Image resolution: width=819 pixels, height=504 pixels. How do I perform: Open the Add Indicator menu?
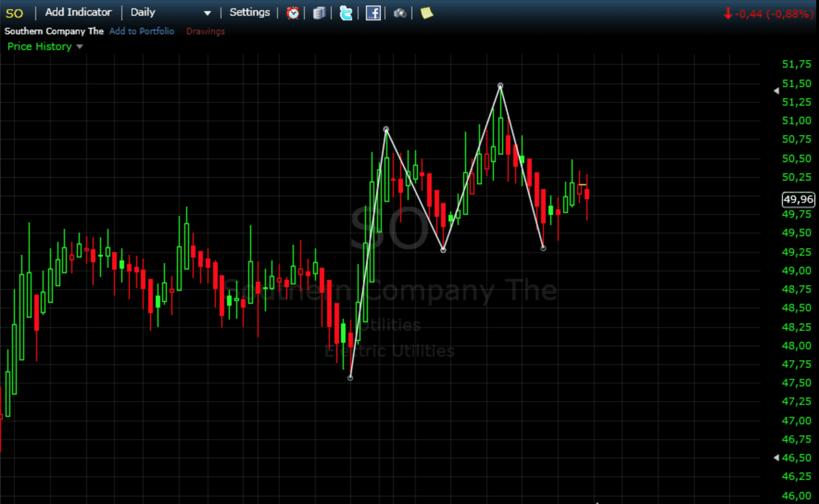tap(78, 13)
